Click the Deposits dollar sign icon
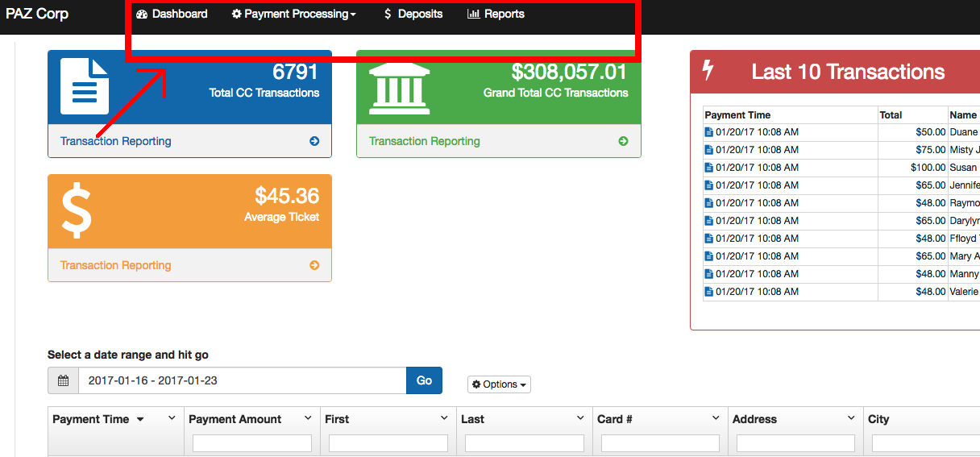This screenshot has width=980, height=457. 388,14
